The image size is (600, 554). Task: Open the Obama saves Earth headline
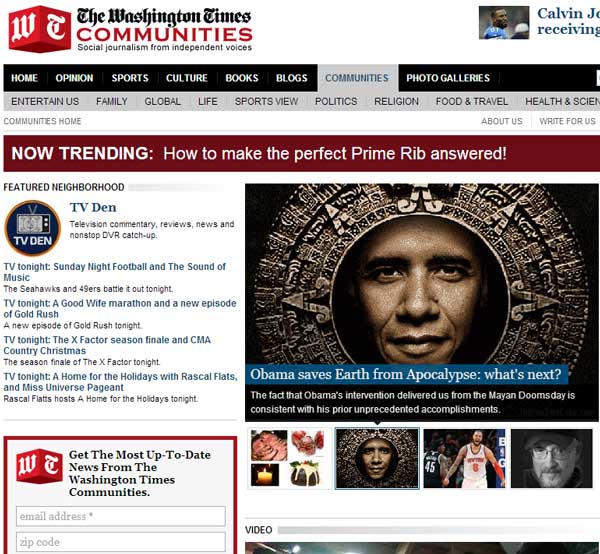[407, 374]
